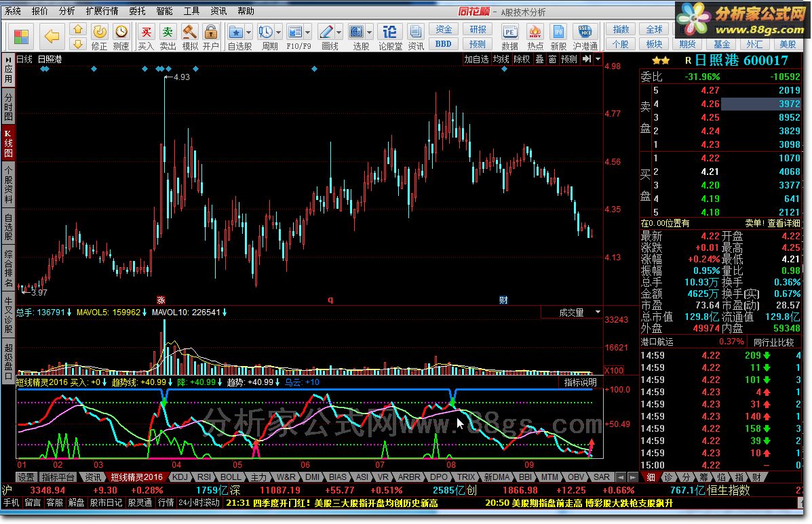Screen dimensions: 812x524
Task: Open the 系统 menu
Action: click(x=12, y=11)
